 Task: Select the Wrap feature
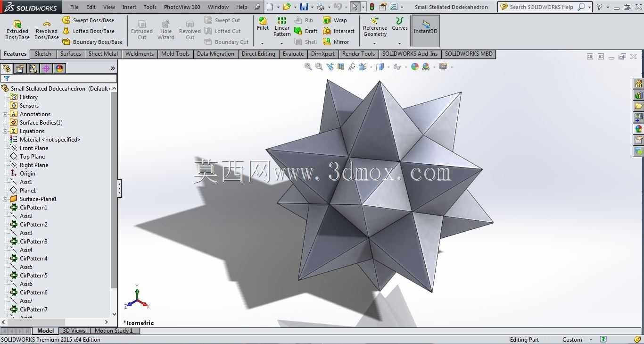click(x=335, y=20)
